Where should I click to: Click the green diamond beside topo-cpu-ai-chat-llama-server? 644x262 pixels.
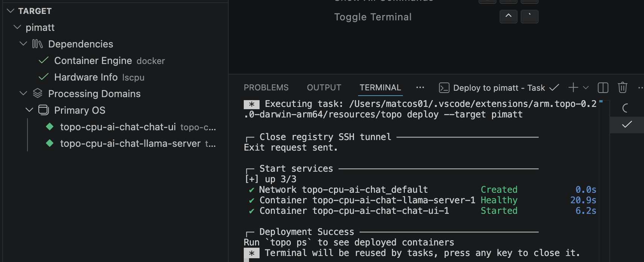tap(50, 143)
